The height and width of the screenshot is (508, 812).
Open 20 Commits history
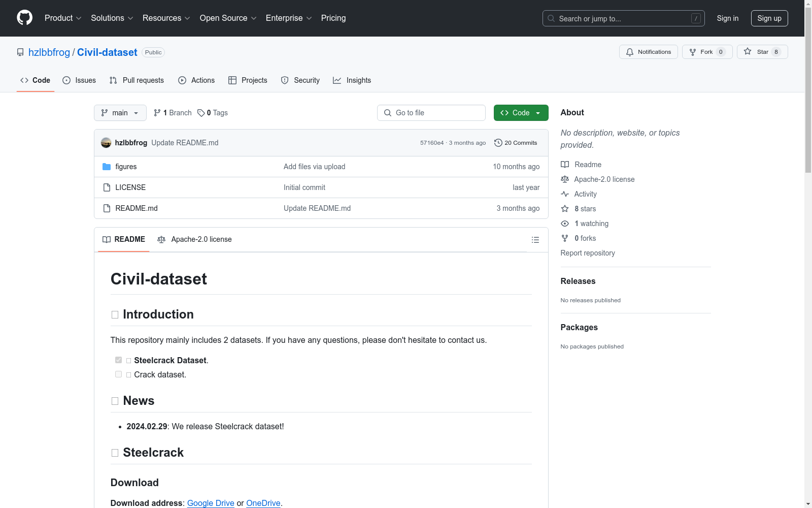click(516, 143)
